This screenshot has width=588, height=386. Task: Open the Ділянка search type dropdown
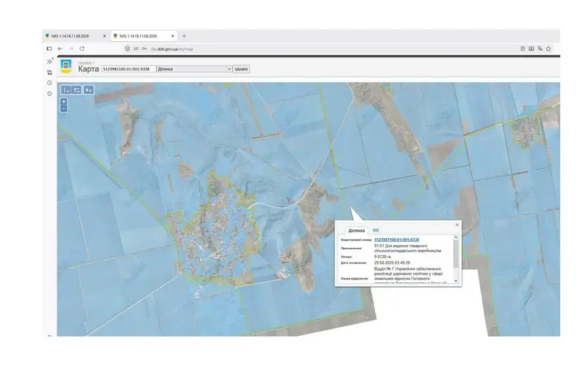pyautogui.click(x=194, y=69)
